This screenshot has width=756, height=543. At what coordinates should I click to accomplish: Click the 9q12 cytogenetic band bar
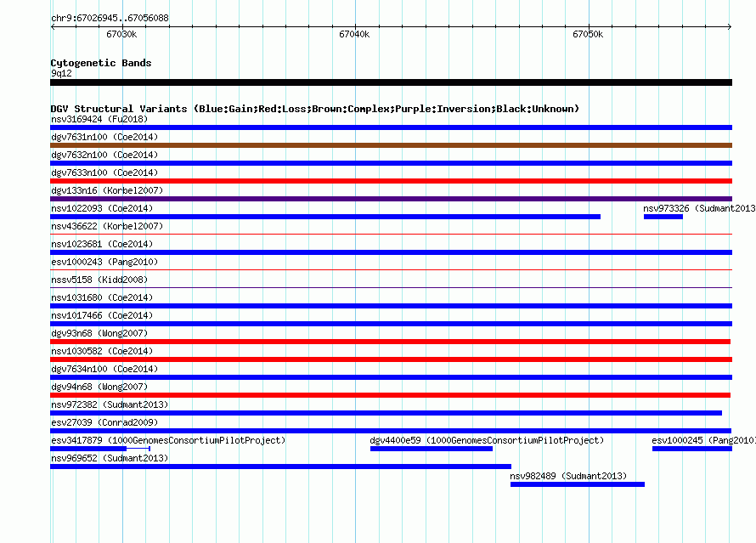pos(391,82)
